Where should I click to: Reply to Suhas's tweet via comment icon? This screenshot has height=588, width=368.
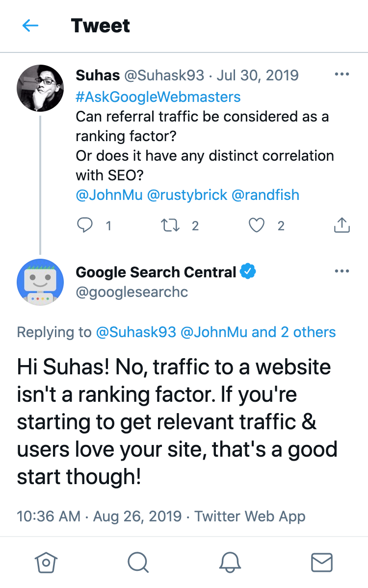tap(85, 225)
